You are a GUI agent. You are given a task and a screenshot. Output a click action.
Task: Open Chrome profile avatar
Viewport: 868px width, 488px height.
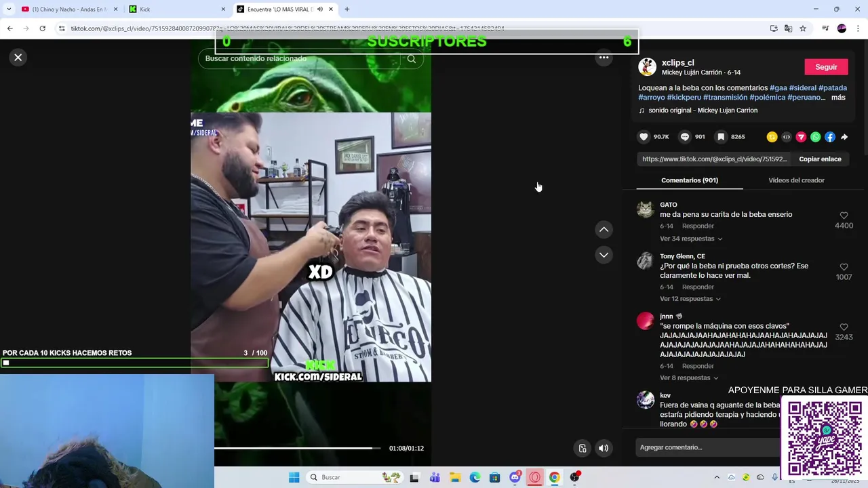click(x=842, y=28)
